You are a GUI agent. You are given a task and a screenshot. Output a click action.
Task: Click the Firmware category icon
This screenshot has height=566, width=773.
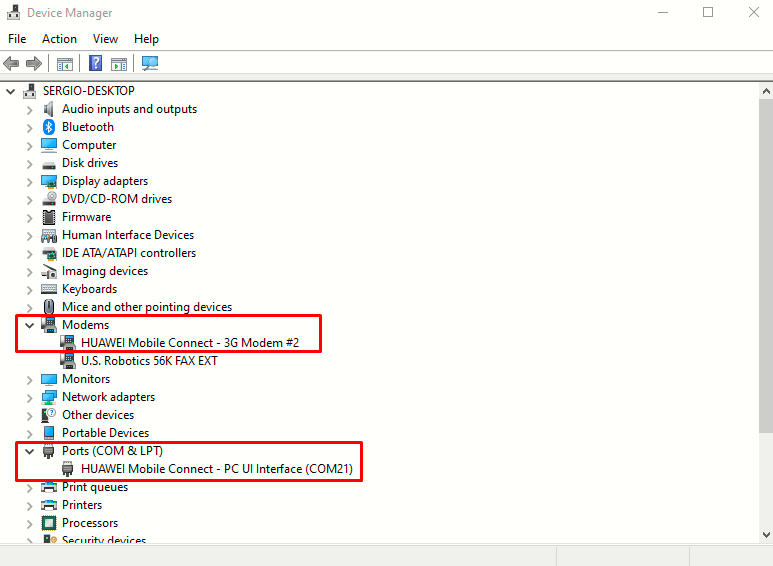(x=49, y=217)
